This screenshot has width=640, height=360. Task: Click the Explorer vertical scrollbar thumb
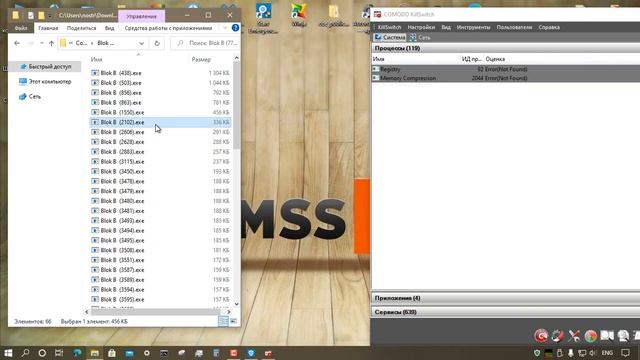click(236, 105)
